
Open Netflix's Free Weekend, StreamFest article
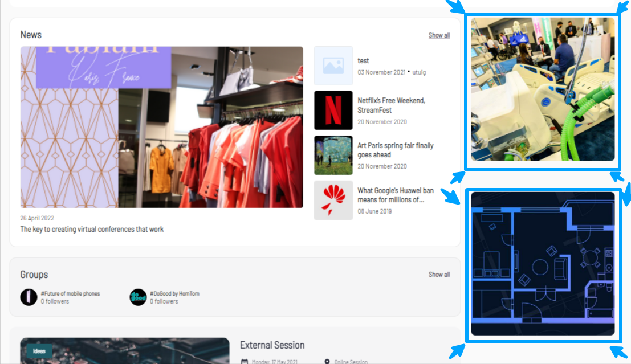tap(391, 105)
